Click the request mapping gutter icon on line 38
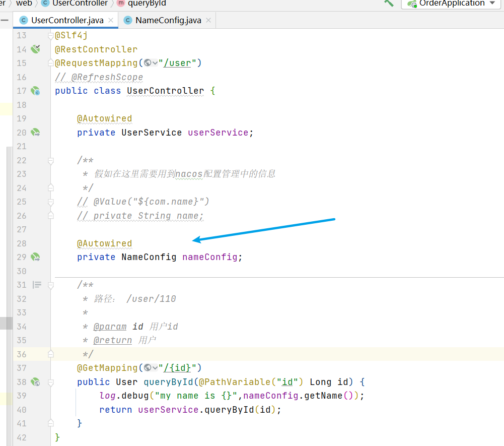Image resolution: width=504 pixels, height=446 pixels. (x=35, y=382)
